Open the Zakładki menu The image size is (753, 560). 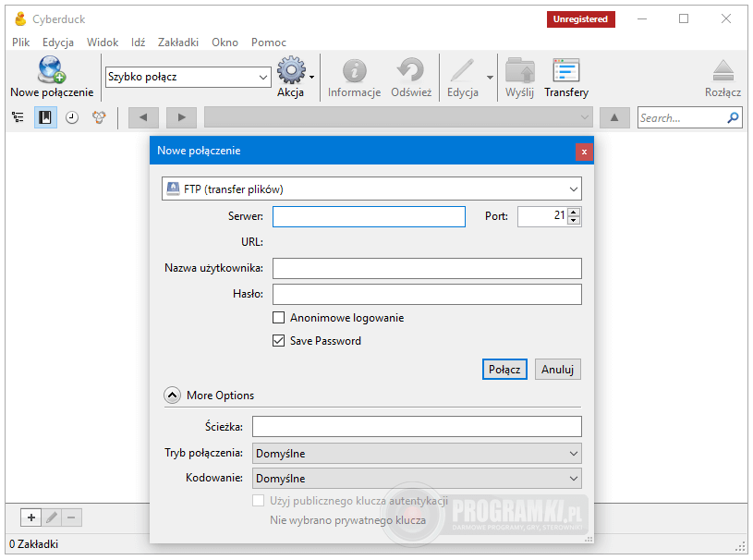tap(177, 43)
